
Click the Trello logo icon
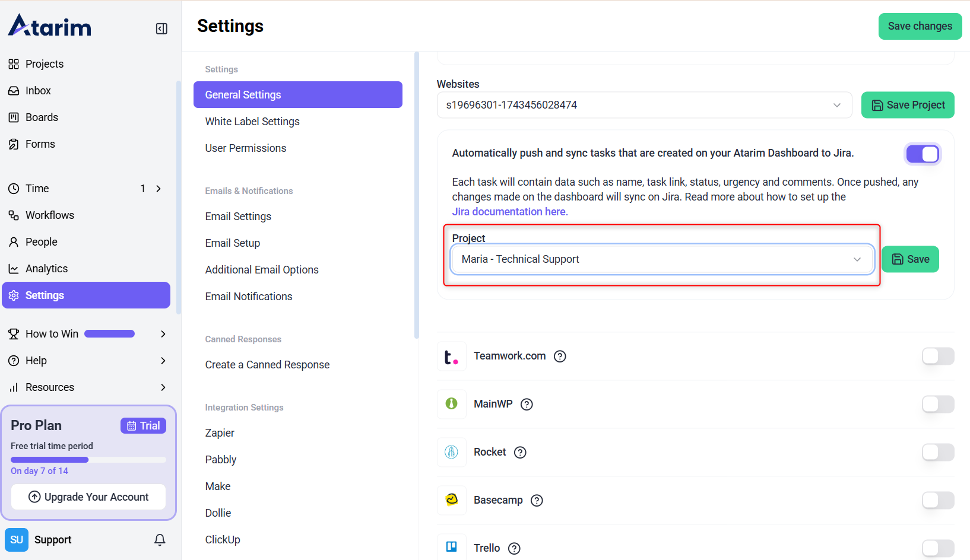pos(451,547)
